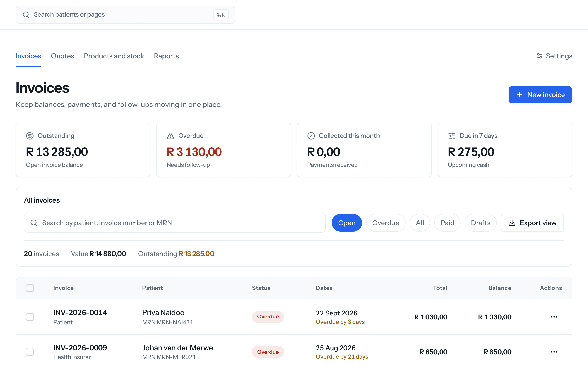
Task: Filter invoices by Overdue chip
Action: coord(386,223)
